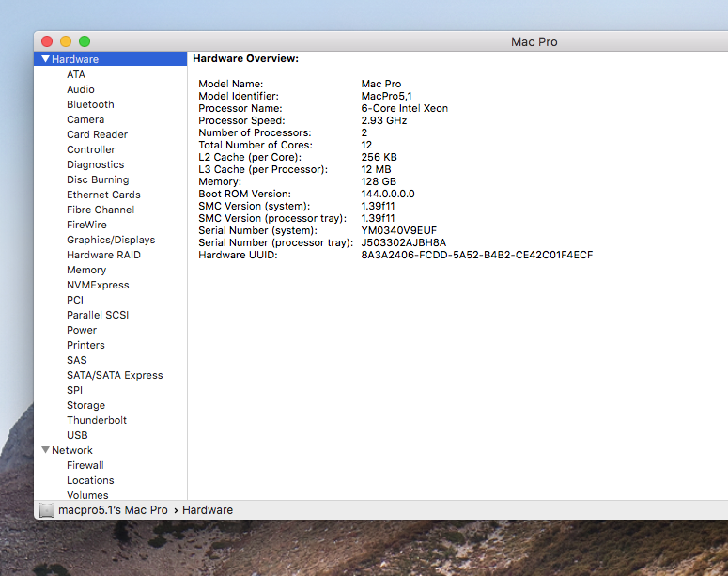Click the MacPro5,1 model identifier value
Screen dimensions: 728x576
387,96
